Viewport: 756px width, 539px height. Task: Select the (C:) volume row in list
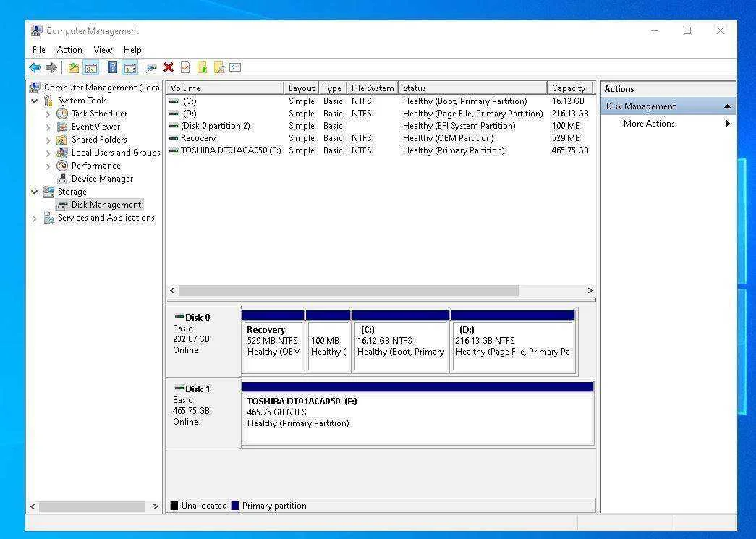[381, 101]
